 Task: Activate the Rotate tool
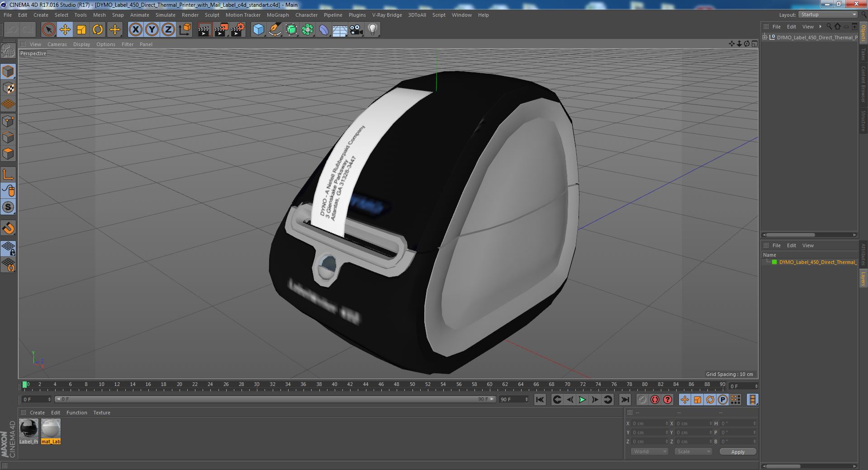click(98, 30)
